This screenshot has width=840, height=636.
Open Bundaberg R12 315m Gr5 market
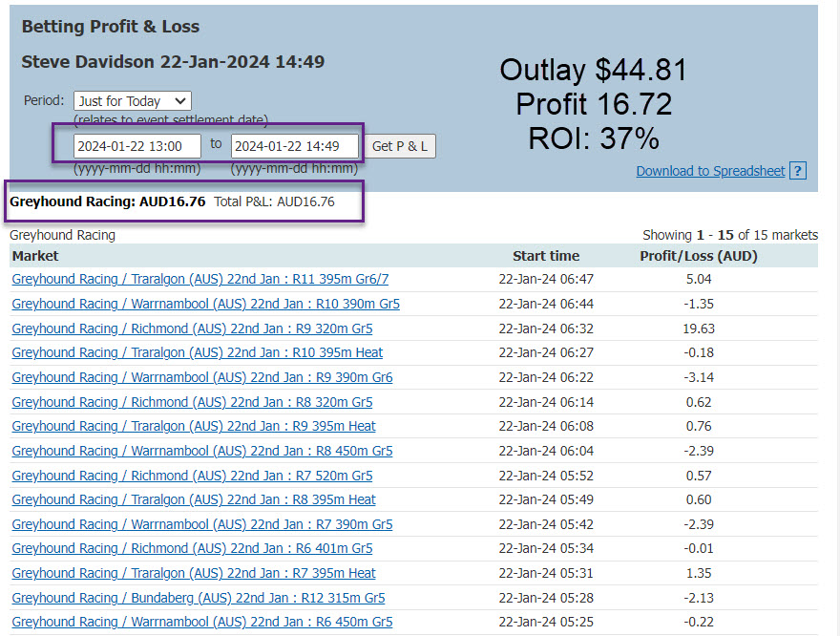coord(198,598)
